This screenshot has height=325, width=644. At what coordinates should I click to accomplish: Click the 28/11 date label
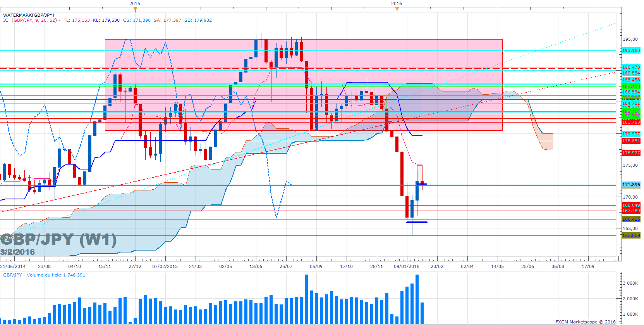pyautogui.click(x=377, y=266)
